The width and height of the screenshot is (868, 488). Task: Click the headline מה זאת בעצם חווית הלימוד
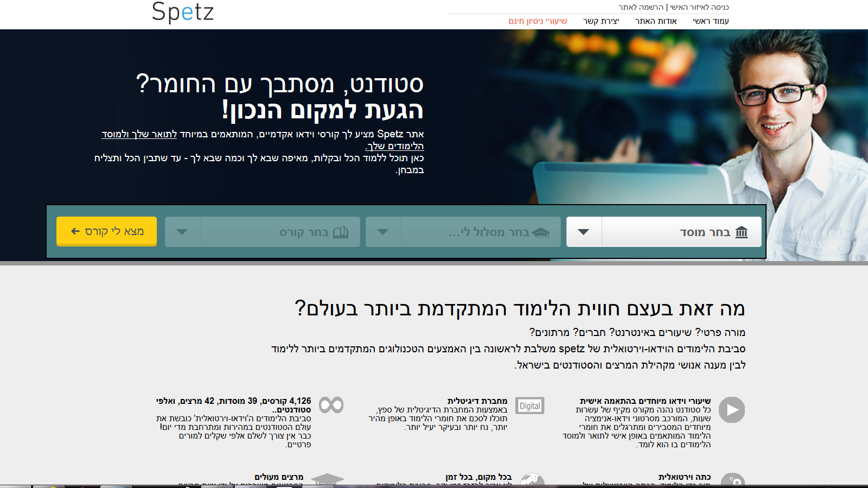[520, 308]
